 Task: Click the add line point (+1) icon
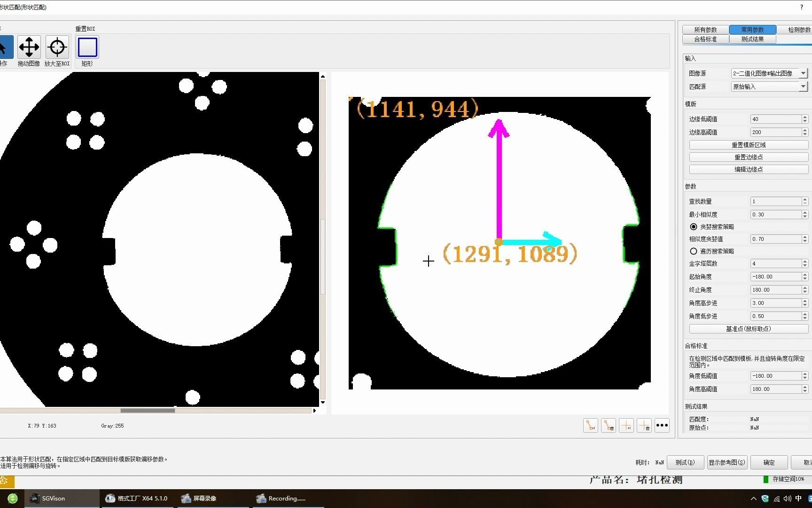pos(591,426)
